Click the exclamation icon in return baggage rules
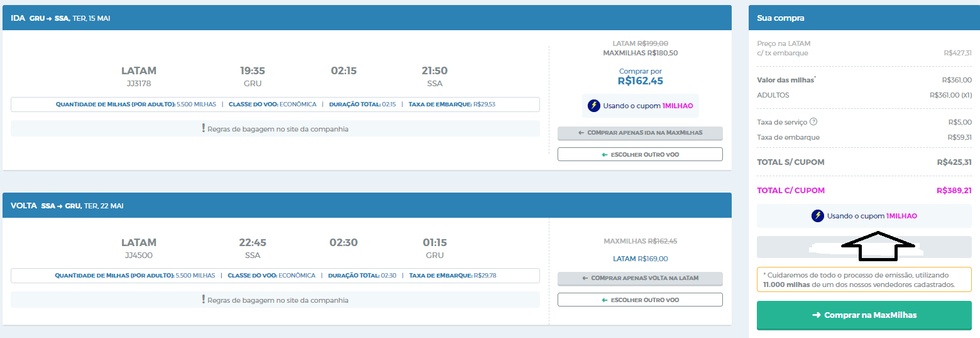 pyautogui.click(x=204, y=300)
